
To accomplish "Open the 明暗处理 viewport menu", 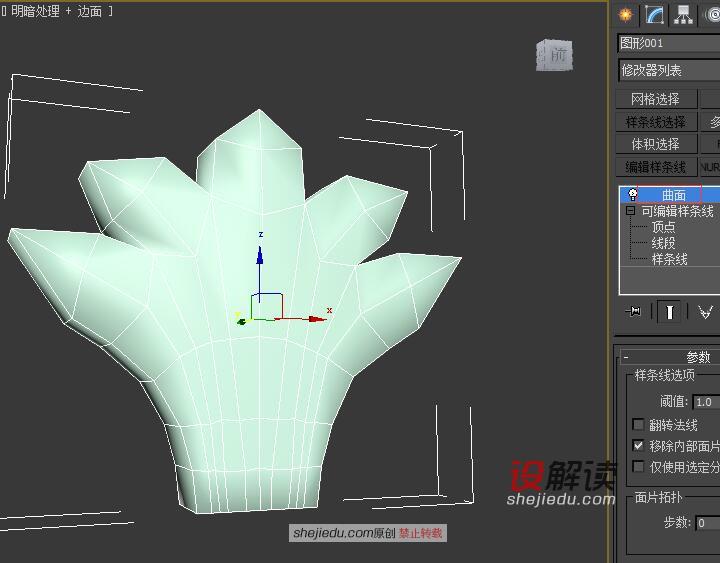I will click(x=35, y=11).
